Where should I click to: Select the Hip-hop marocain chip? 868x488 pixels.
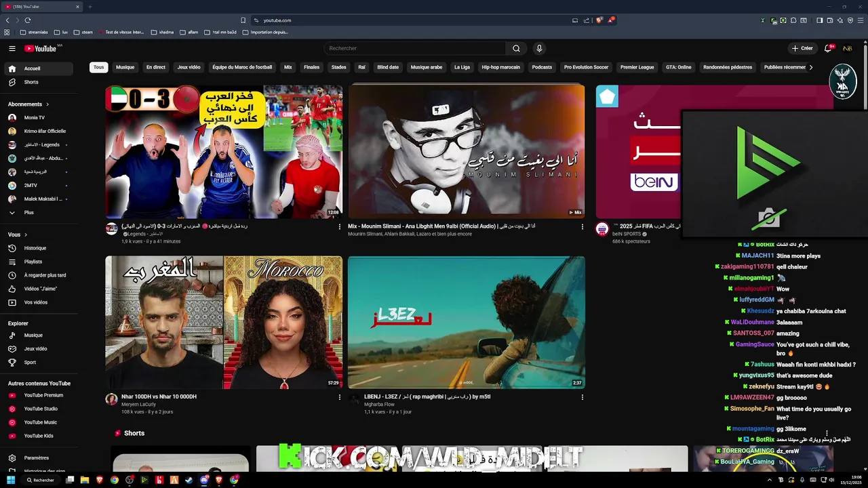point(500,67)
